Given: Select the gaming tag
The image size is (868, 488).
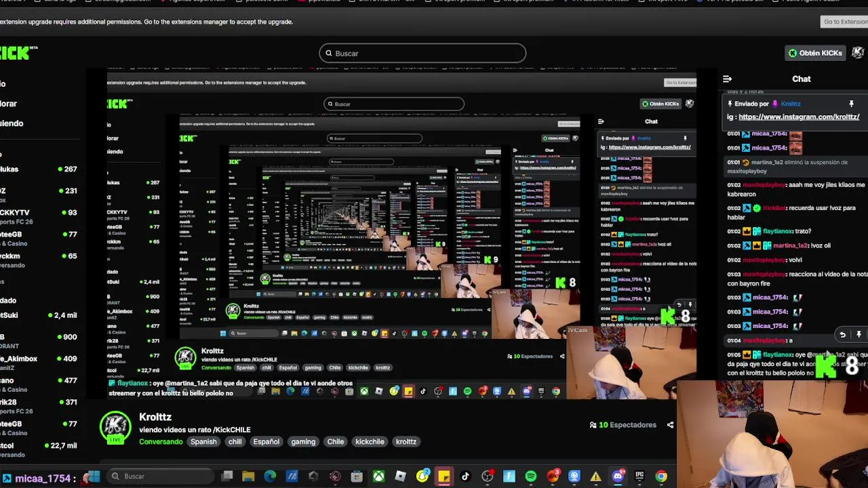Looking at the screenshot, I should coord(303,441).
